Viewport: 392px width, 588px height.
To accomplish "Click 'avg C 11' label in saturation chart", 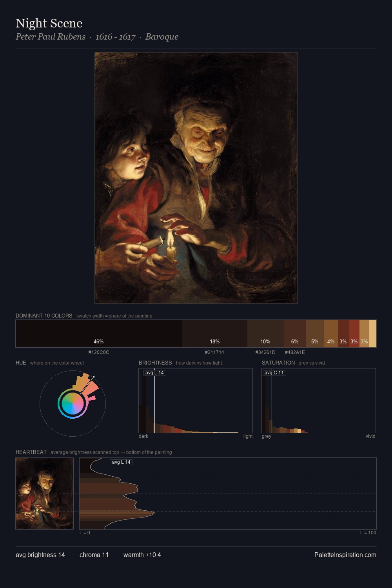I will click(274, 373).
